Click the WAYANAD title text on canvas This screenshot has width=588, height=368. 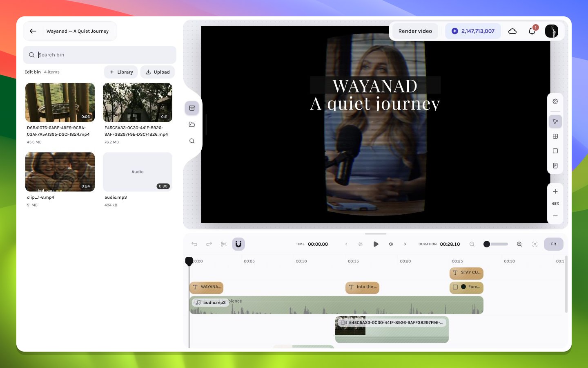click(x=375, y=86)
